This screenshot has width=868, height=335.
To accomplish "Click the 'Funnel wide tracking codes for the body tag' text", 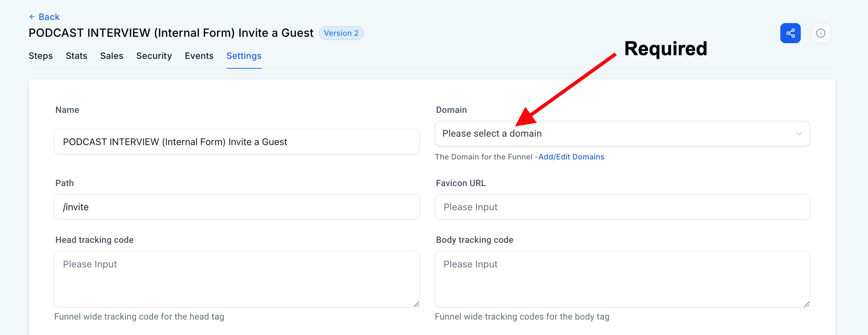I will point(522,316).
